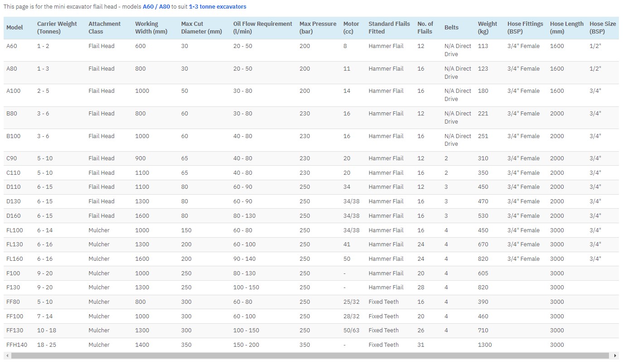Click the Motor (cc) header

tap(351, 28)
